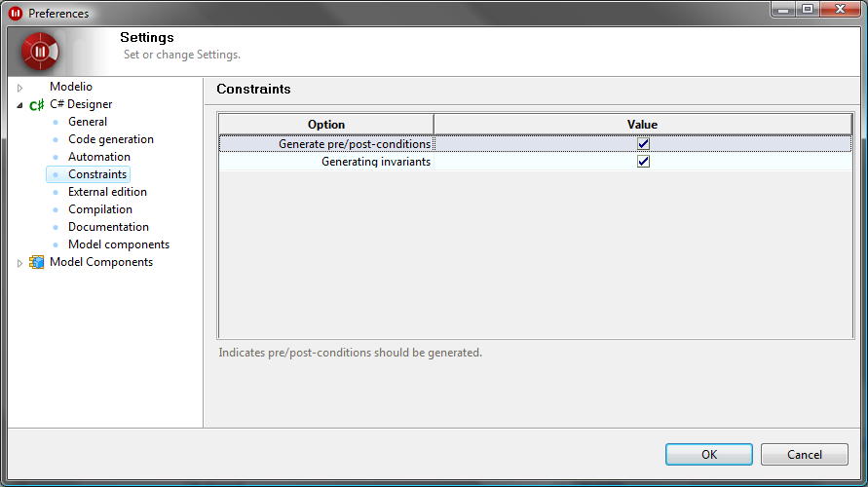
Task: Open the Code generation settings page
Action: tap(111, 139)
